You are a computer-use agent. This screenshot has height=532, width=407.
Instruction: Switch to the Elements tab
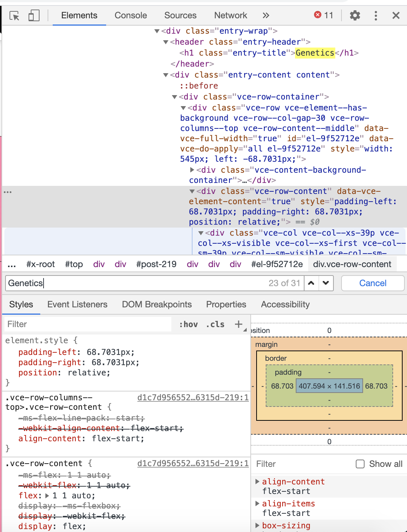[79, 15]
